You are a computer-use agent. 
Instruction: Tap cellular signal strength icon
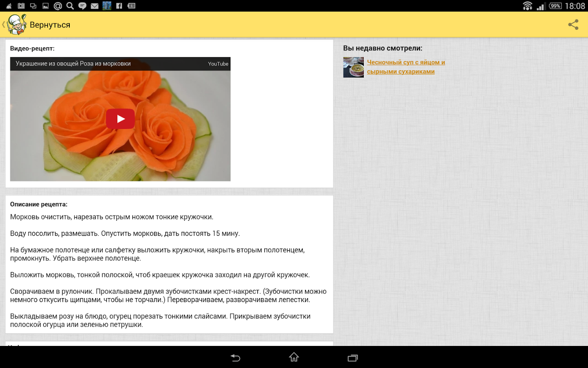pos(541,6)
